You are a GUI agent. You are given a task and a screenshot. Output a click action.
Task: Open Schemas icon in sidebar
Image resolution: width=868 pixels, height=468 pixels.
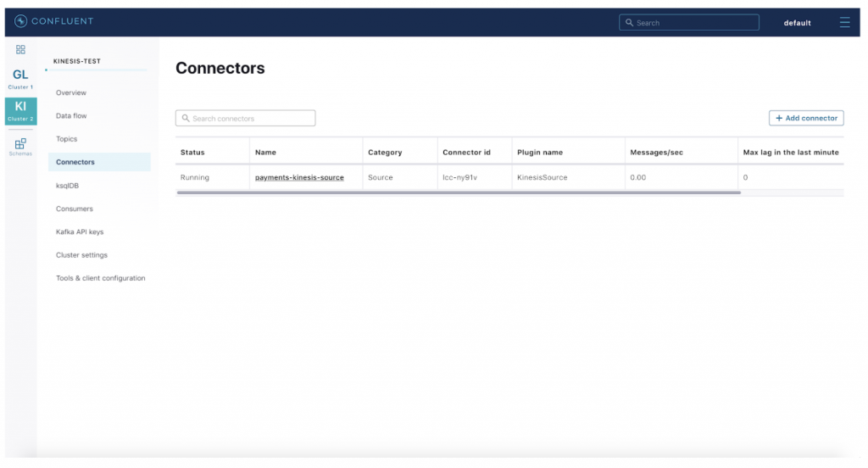pos(20,147)
